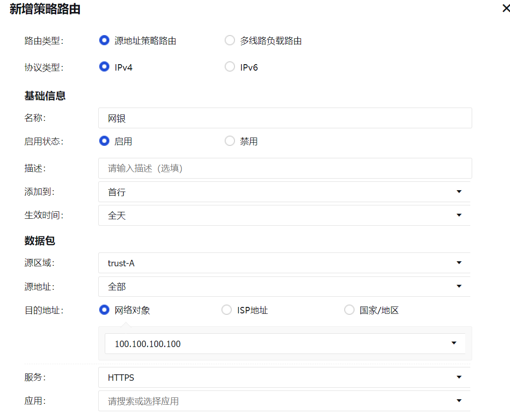Set status to 禁用

click(x=229, y=141)
